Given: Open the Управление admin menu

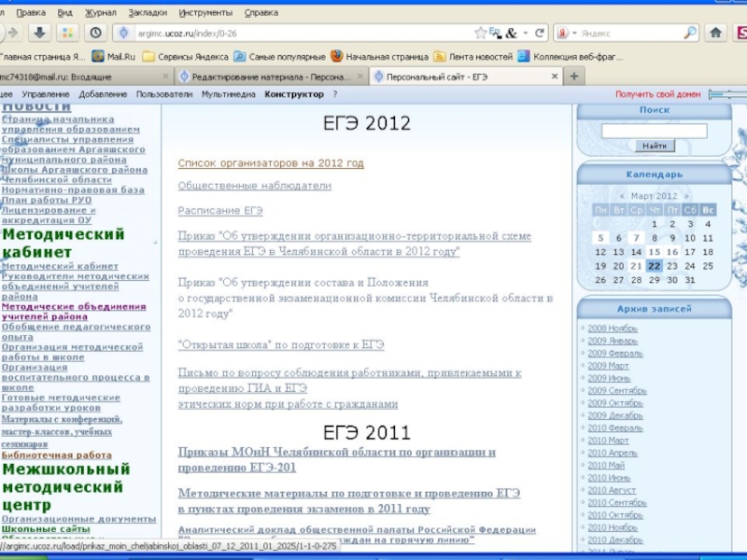Looking at the screenshot, I should click(46, 94).
